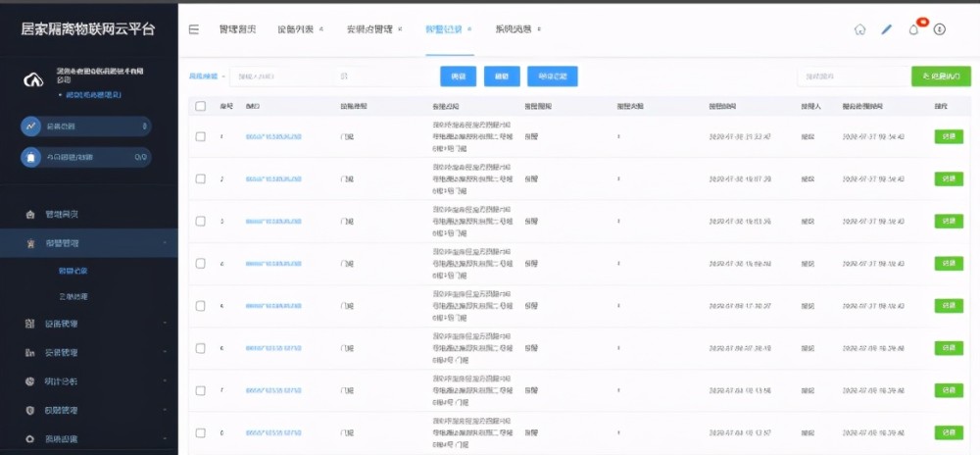Tick the checkbox of the sixth table row
Image resolution: width=980 pixels, height=455 pixels.
coord(201,348)
